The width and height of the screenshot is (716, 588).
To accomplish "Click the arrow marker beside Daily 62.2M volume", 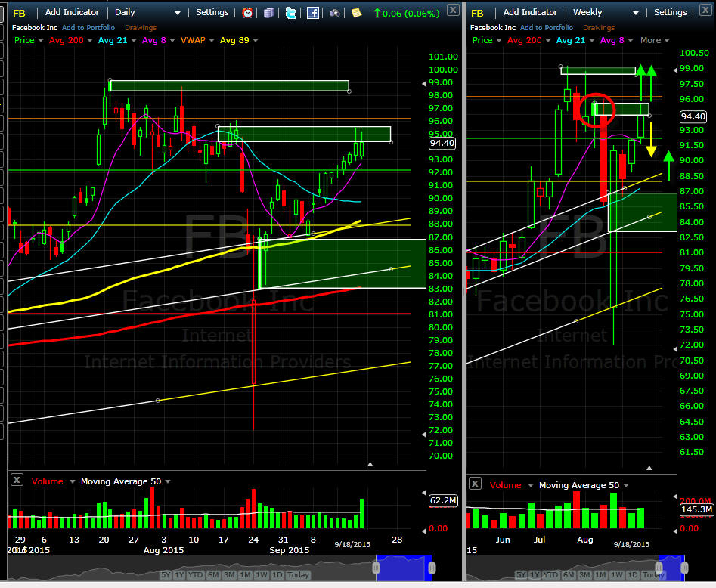I will 424,493.
